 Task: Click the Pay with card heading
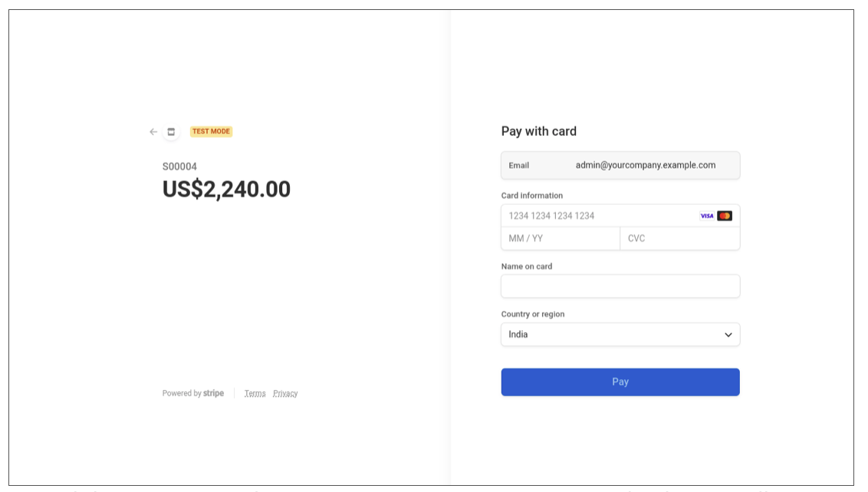click(538, 131)
